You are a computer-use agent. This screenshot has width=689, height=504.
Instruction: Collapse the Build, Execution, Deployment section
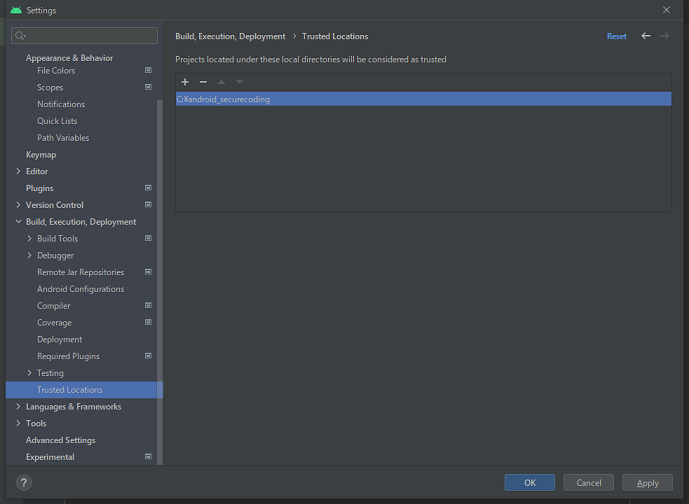tap(18, 222)
